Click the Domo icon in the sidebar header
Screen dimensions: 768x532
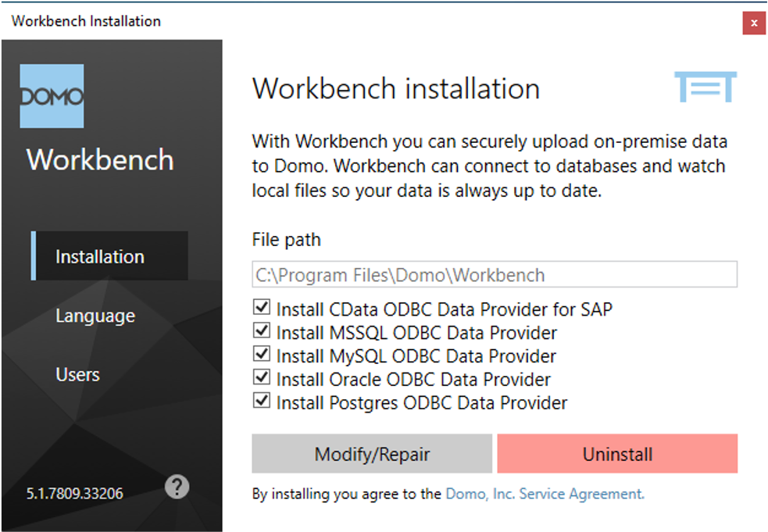(52, 95)
